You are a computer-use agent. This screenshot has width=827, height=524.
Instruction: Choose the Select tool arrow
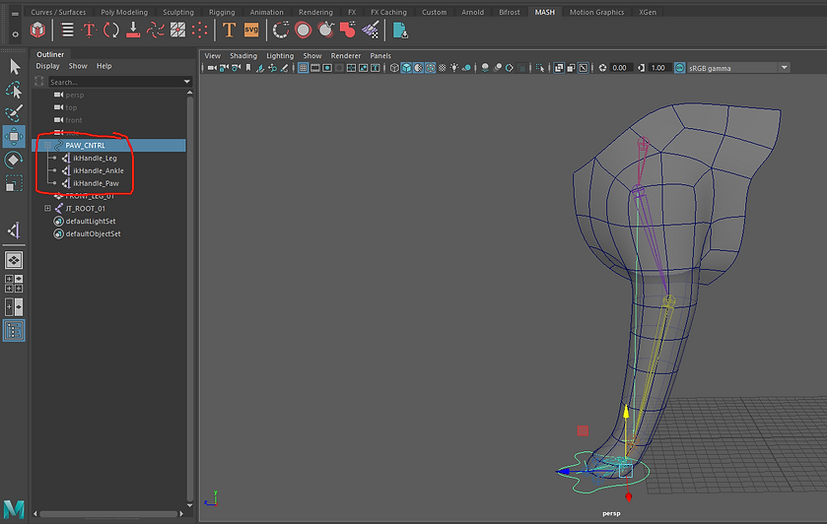[14, 66]
